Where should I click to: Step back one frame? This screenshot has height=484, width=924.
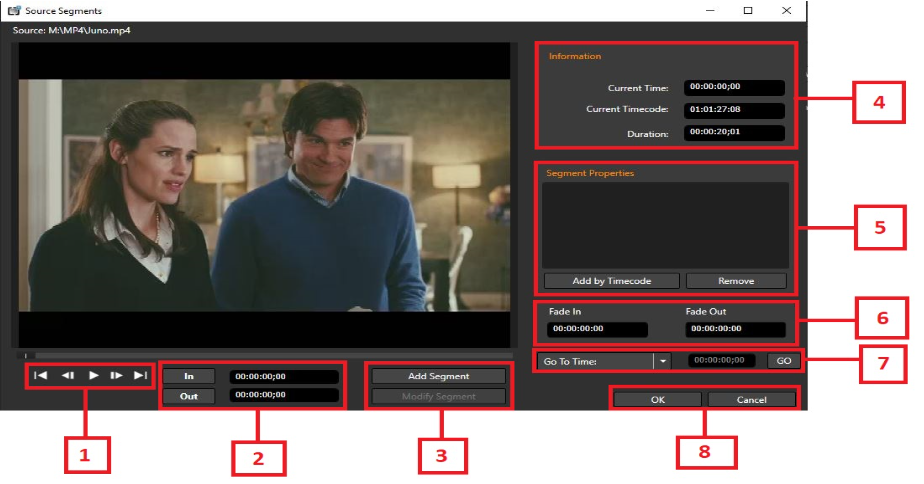[x=68, y=376]
